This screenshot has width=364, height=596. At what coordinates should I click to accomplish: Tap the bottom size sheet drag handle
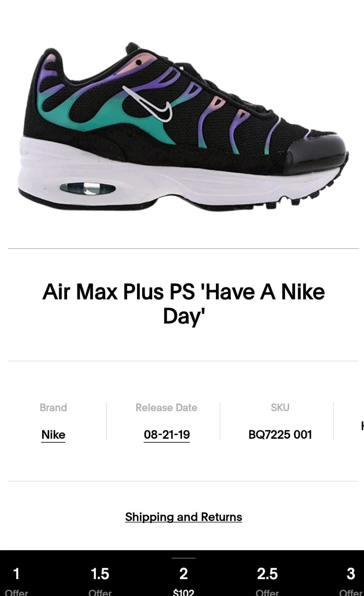(183, 558)
